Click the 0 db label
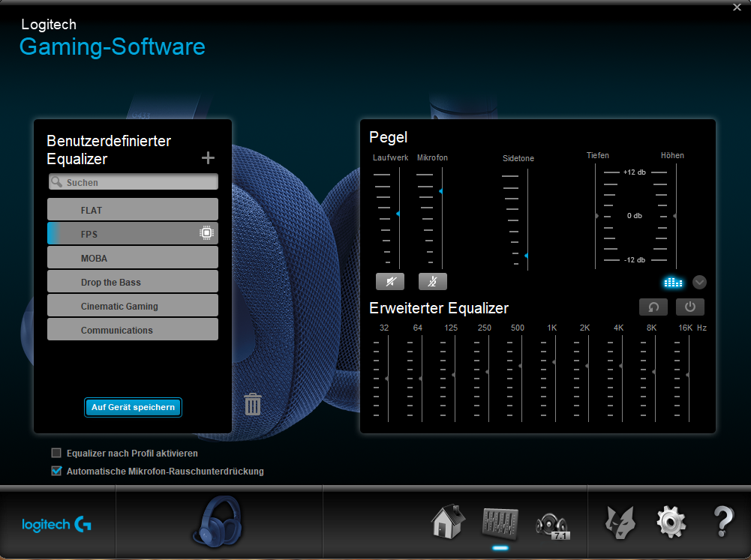Viewport: 751px width, 560px height. coord(634,216)
